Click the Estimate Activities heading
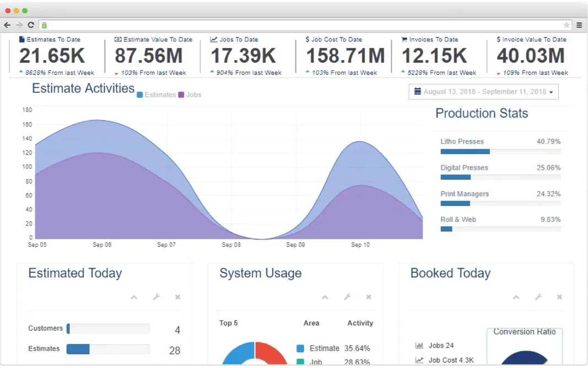 pyautogui.click(x=83, y=88)
